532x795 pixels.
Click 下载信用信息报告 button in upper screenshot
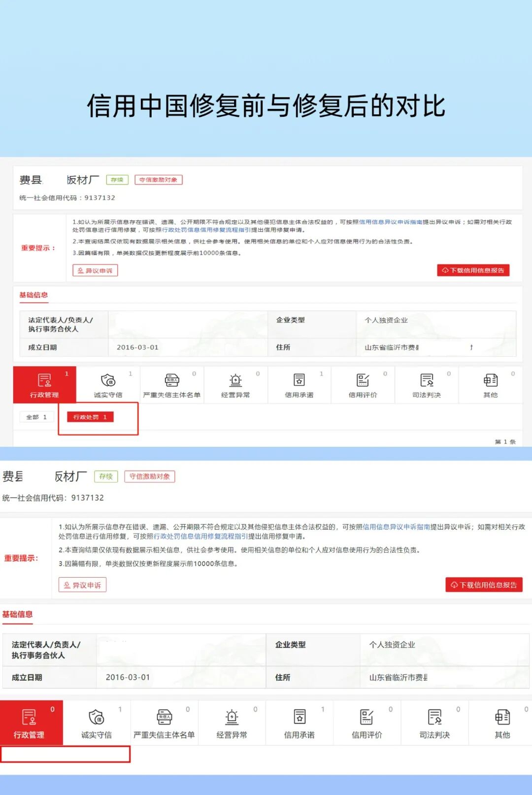click(473, 270)
